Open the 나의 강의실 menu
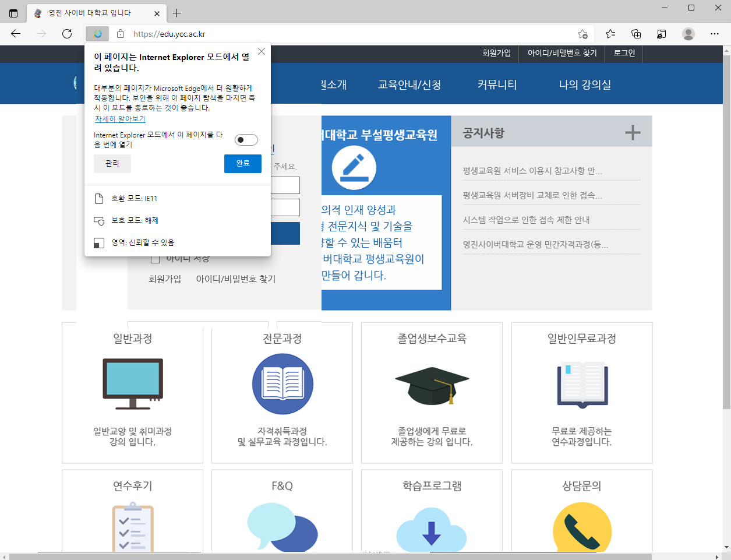This screenshot has height=560, width=731. click(585, 84)
